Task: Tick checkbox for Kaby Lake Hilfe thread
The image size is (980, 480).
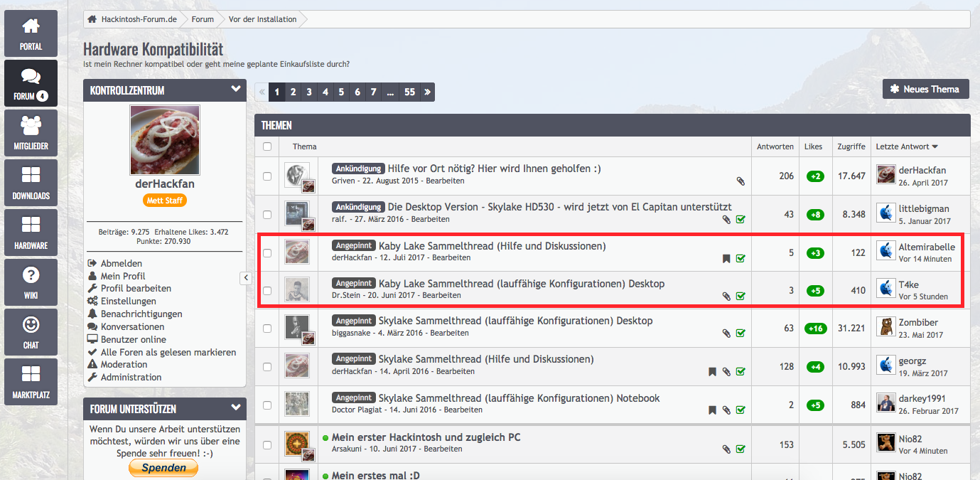Action: point(267,252)
